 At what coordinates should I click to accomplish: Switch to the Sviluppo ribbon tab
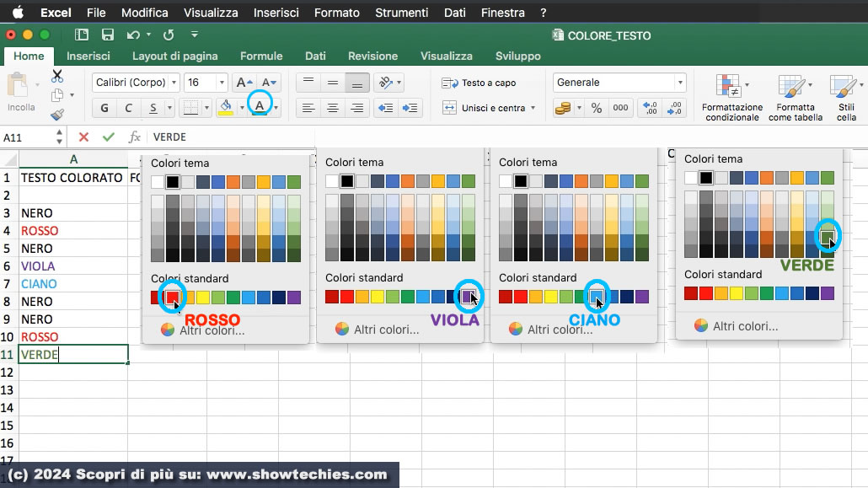pyautogui.click(x=518, y=56)
